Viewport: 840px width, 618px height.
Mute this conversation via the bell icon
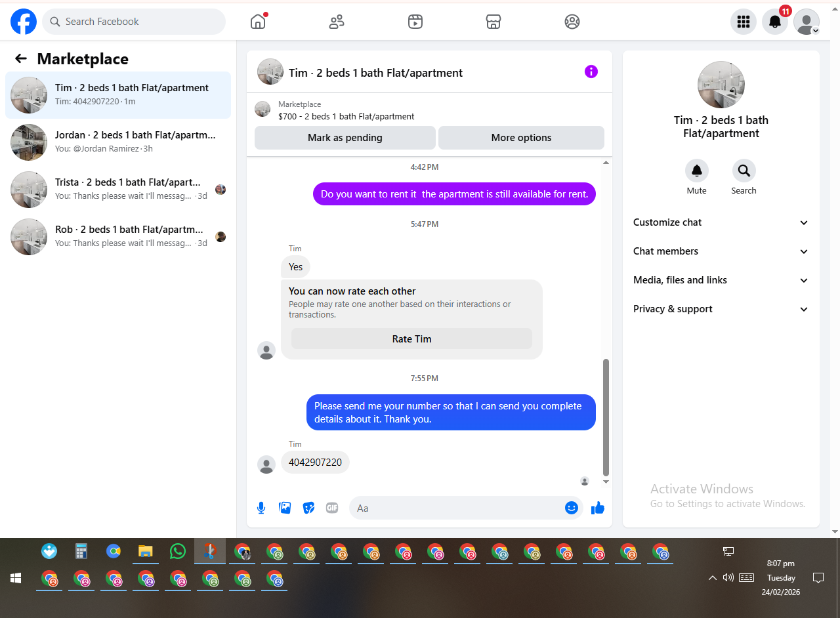tap(697, 171)
